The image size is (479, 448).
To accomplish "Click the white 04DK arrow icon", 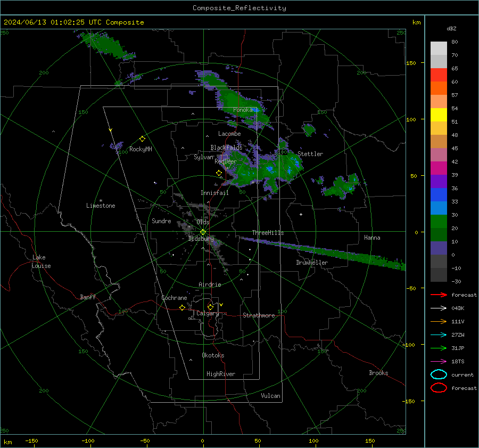I will (439, 308).
